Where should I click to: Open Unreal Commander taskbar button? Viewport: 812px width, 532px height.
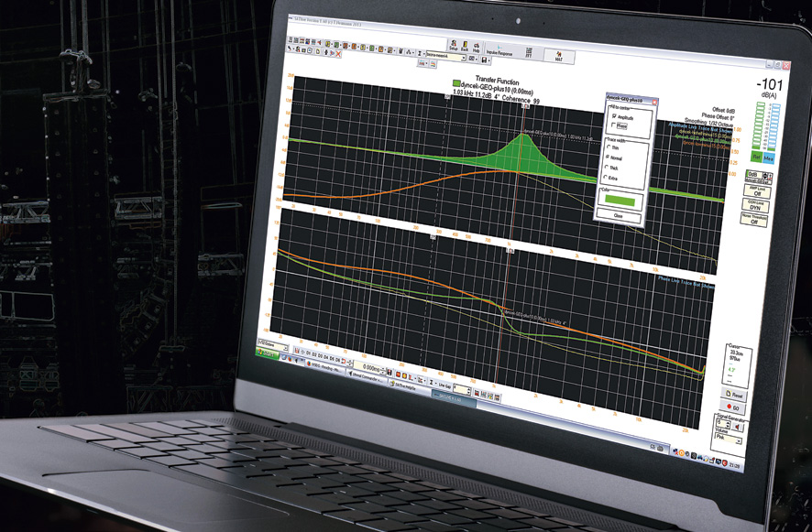click(368, 376)
